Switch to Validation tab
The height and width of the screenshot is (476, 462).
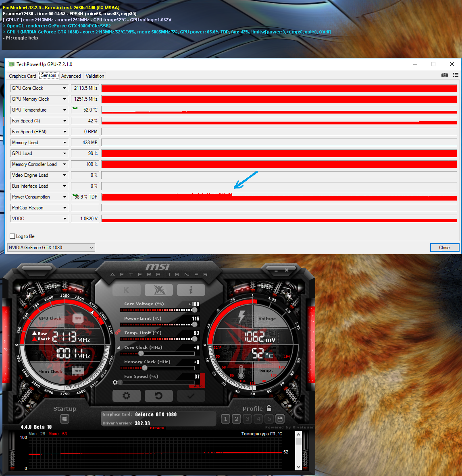pos(95,76)
